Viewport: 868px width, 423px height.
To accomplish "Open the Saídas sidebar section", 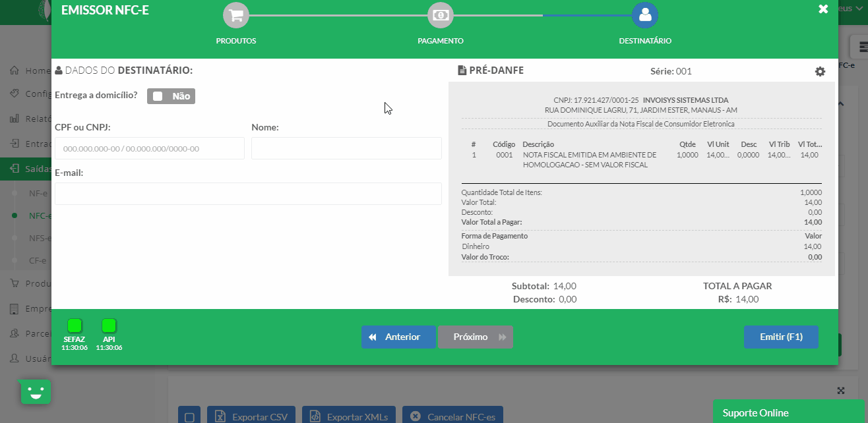I will point(26,169).
